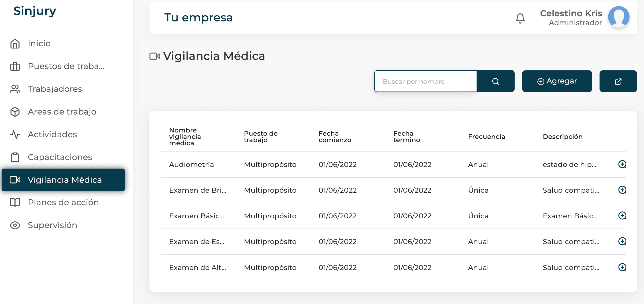
Task: Open Areas de trabajo cube icon
Action: click(x=15, y=112)
